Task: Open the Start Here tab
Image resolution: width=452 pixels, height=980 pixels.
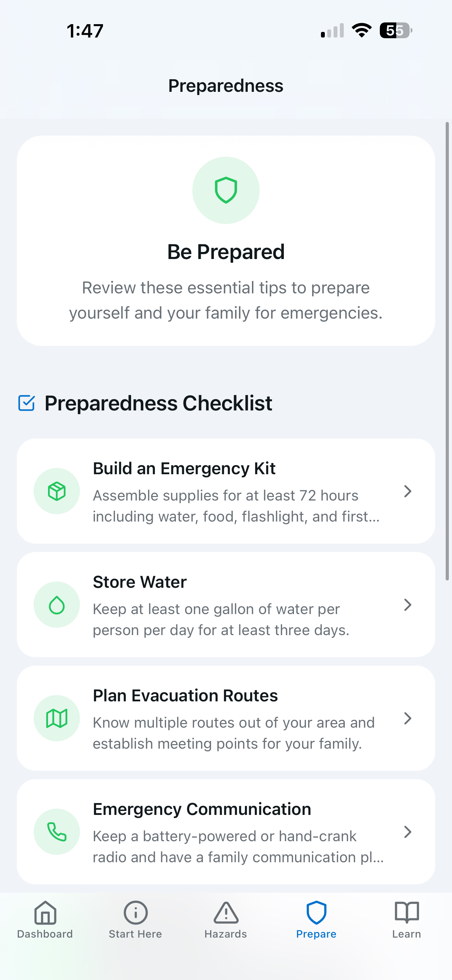Action: [x=136, y=919]
